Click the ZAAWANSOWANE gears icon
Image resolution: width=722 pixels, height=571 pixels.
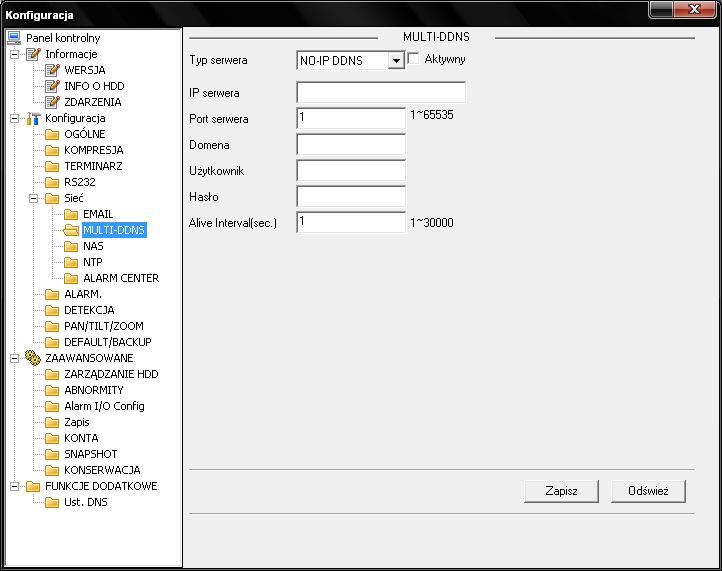(x=33, y=358)
